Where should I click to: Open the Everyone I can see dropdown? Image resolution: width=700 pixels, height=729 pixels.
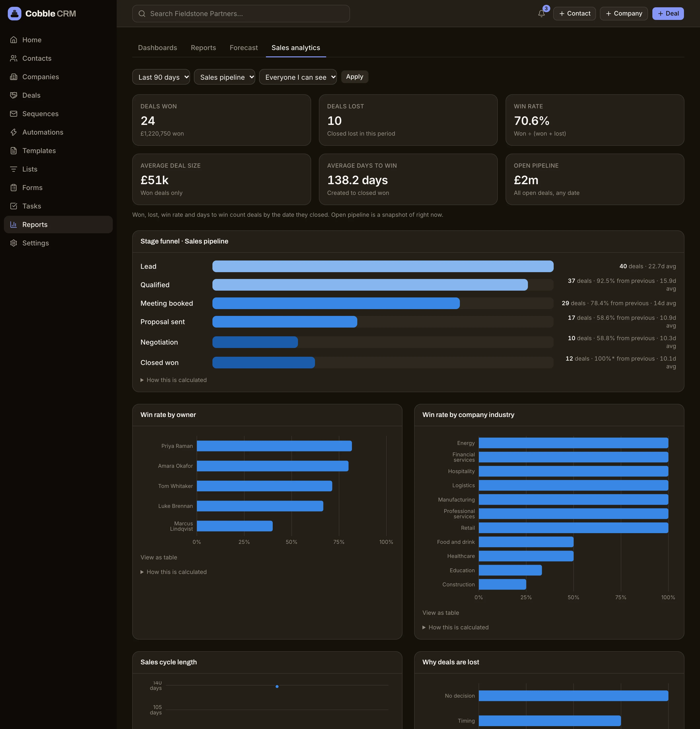(x=298, y=77)
